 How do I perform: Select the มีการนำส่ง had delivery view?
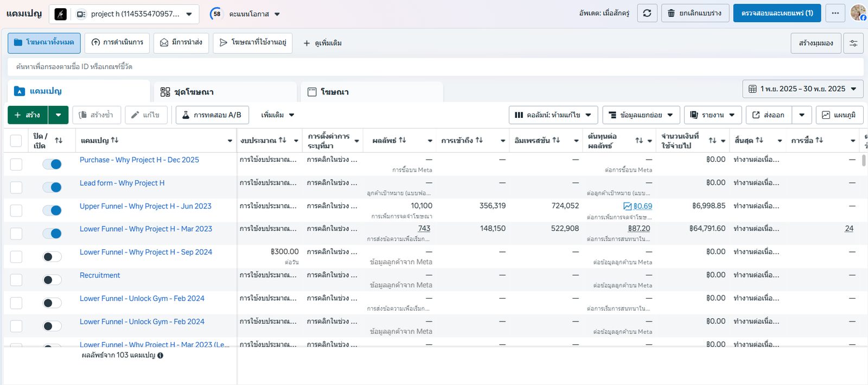[181, 43]
